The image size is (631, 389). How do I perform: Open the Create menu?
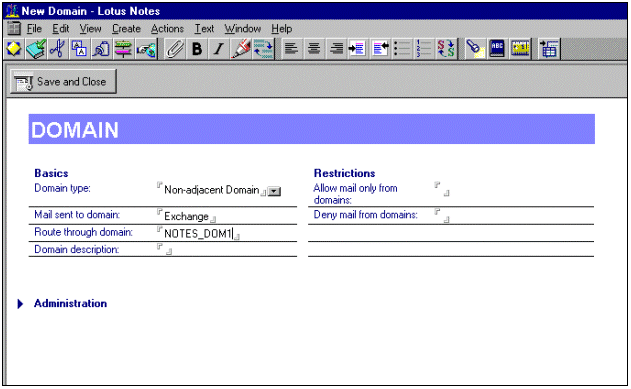[x=126, y=29]
